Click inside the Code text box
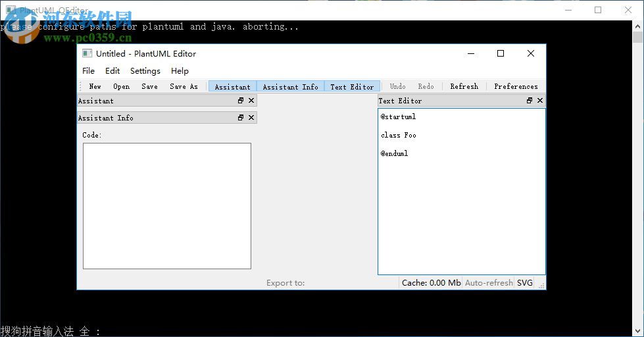The height and width of the screenshot is (337, 644). point(166,206)
